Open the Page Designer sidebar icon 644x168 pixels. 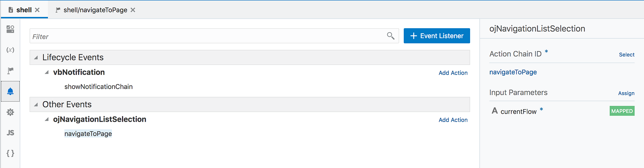click(10, 29)
